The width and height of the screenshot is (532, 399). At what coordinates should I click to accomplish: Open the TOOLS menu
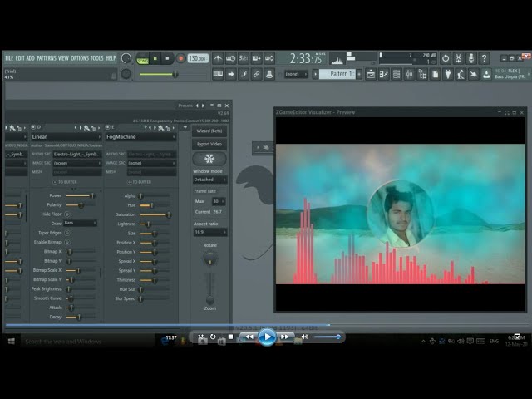point(96,58)
